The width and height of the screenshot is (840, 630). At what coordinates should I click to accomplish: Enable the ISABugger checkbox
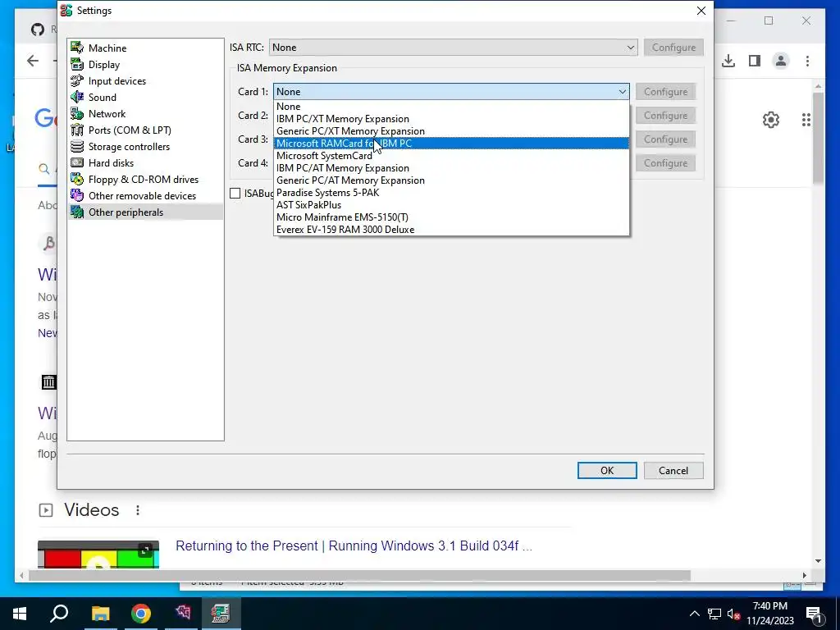coord(235,194)
